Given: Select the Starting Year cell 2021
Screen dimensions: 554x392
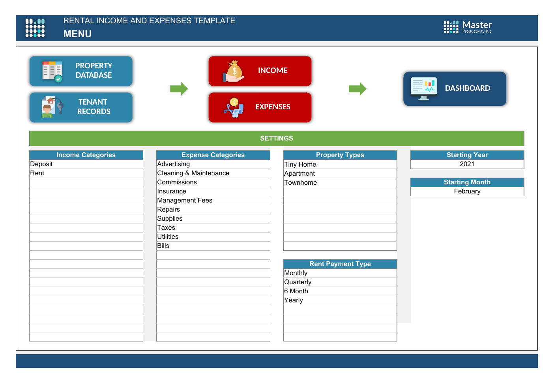Looking at the screenshot, I should click(467, 164).
